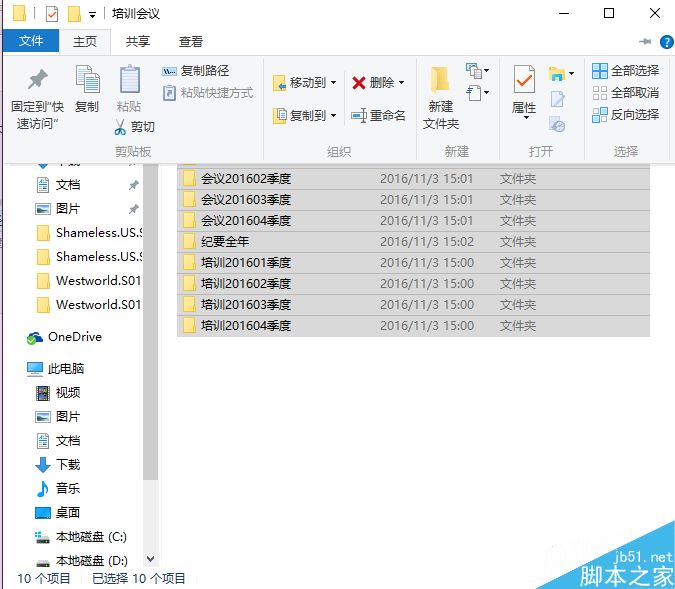Click date cell 2016/11/3 15:02

[427, 242]
